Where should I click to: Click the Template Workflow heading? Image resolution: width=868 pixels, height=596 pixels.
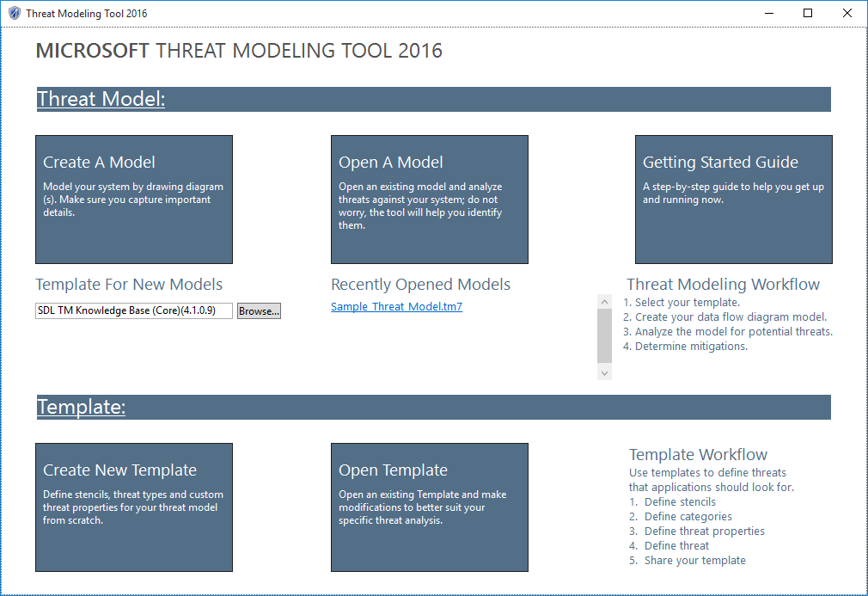tap(698, 455)
